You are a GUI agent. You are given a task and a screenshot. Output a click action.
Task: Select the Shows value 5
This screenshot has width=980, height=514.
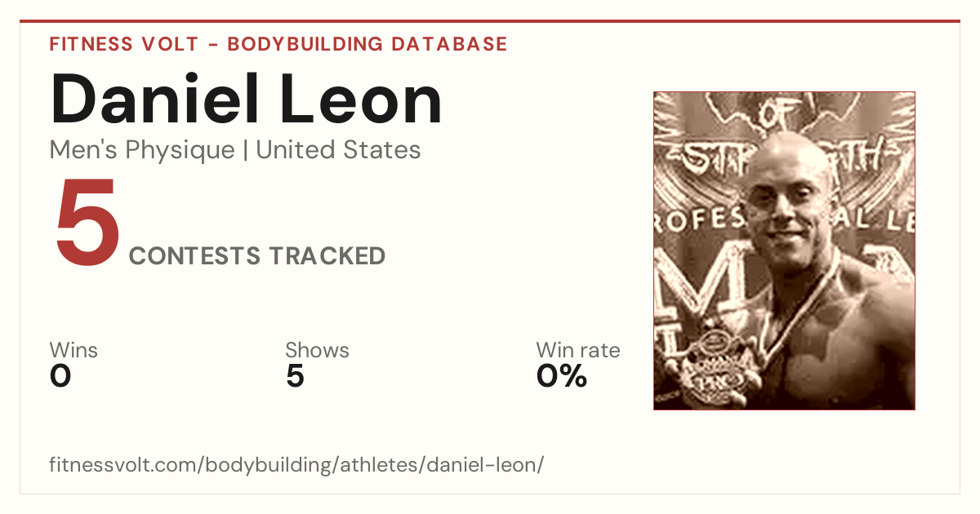pyautogui.click(x=295, y=376)
